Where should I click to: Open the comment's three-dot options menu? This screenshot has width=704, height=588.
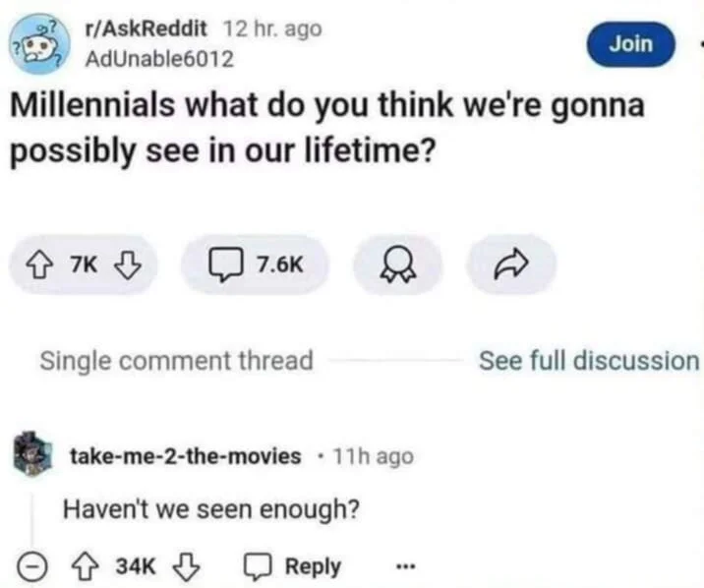(404, 567)
